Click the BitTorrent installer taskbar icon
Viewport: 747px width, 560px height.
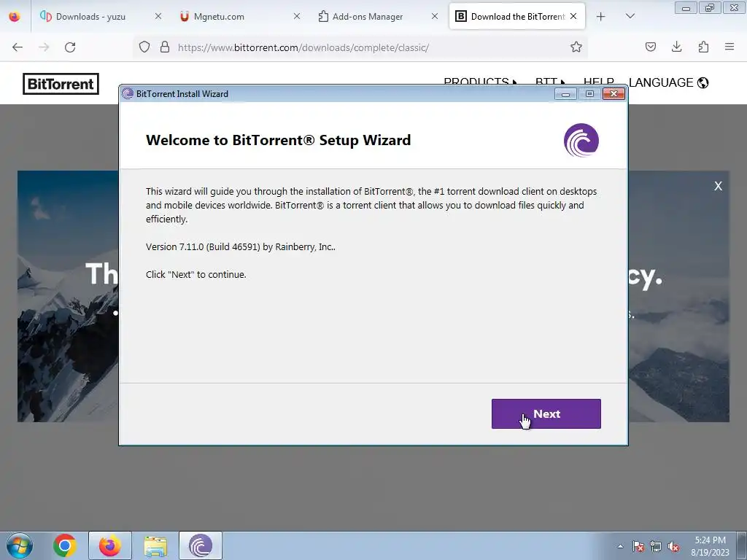pos(201,545)
